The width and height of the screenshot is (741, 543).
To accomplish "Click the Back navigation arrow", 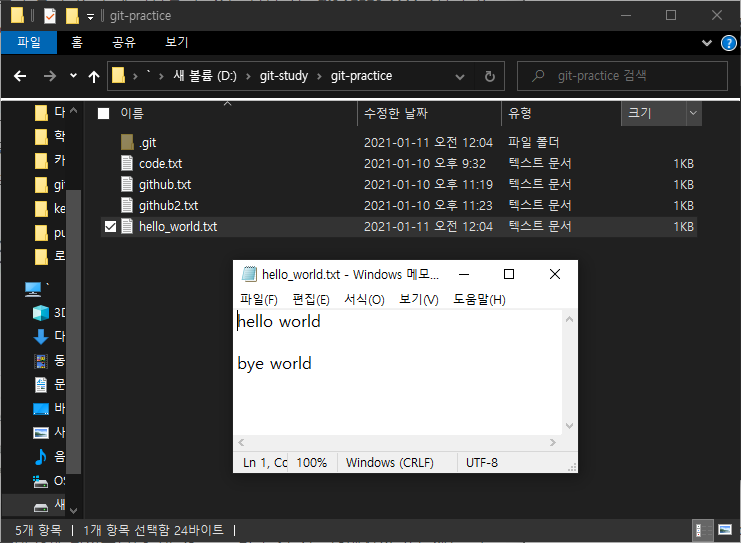I will coord(20,76).
